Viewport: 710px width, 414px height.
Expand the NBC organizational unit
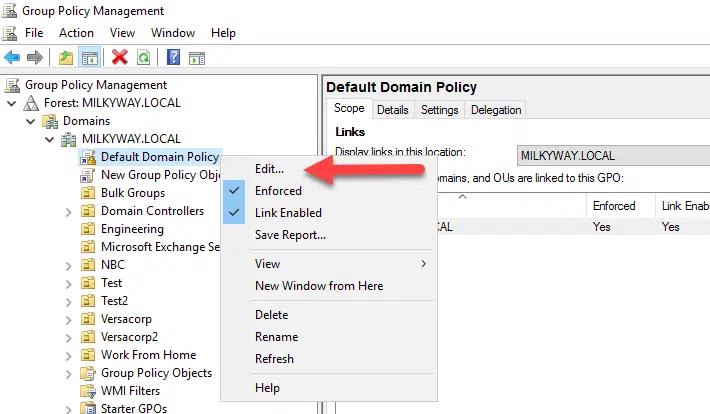[68, 266]
